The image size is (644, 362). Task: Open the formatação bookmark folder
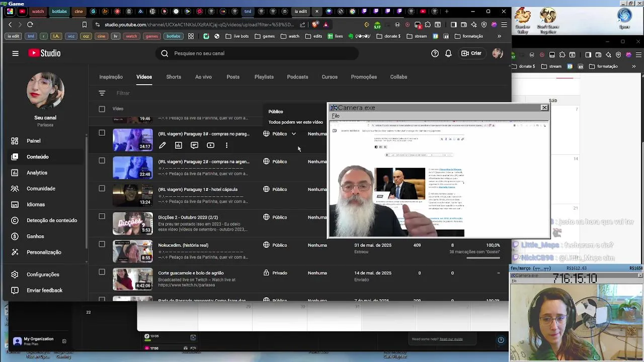(469, 36)
